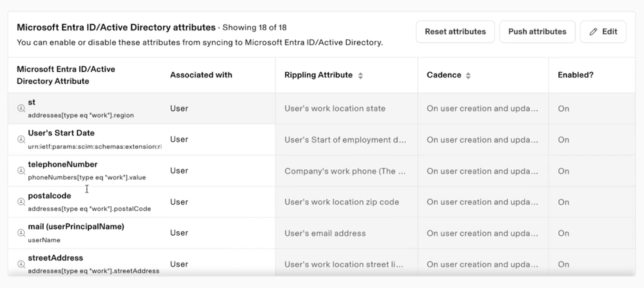Click addresses[type eq "work"].region path text
Screen dimensions: 644x288
(x=81, y=115)
